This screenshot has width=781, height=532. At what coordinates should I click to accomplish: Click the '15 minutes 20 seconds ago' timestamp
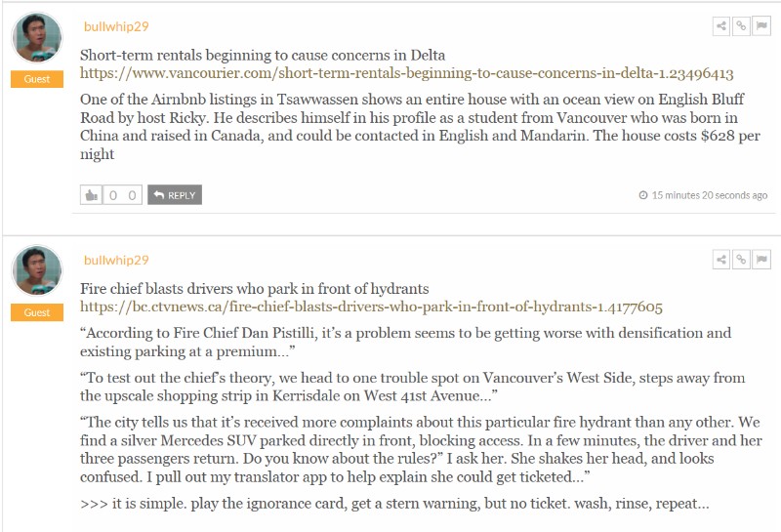pyautogui.click(x=709, y=195)
